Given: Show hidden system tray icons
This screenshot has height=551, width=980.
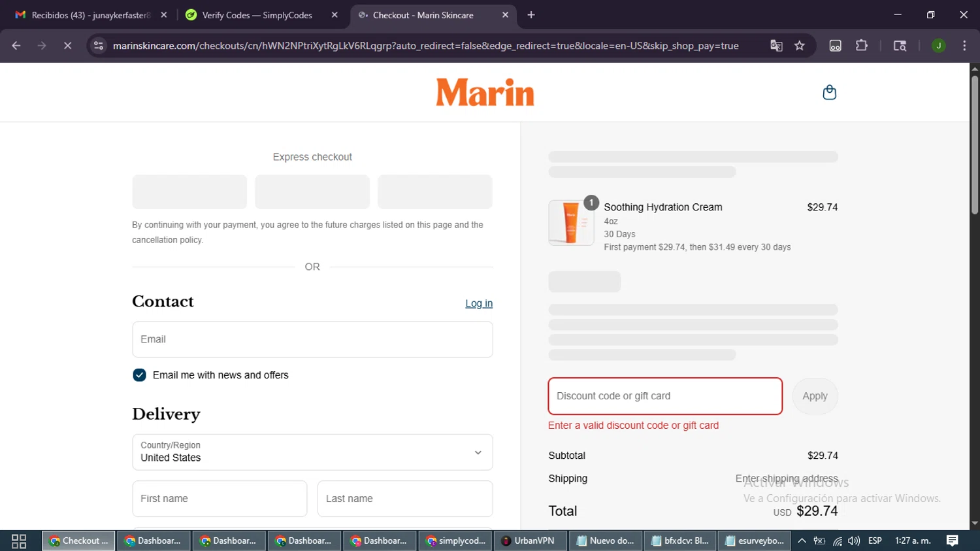Looking at the screenshot, I should (802, 541).
